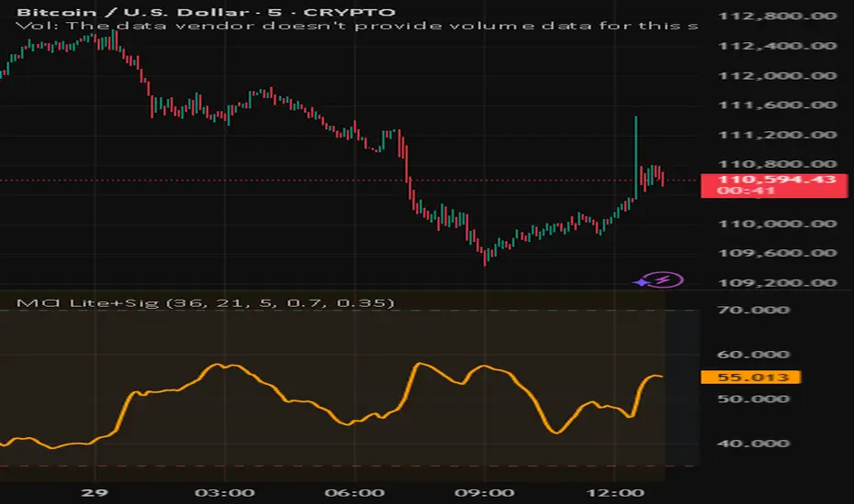Image resolution: width=854 pixels, height=504 pixels.
Task: Click the 110,800.00 price axis label
Action: (777, 165)
